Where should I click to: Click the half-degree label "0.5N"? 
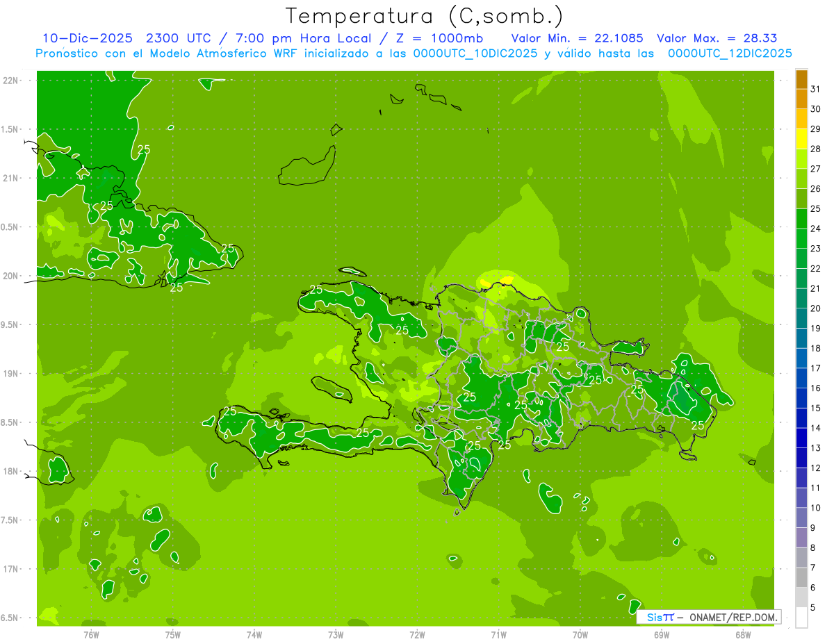9,227
